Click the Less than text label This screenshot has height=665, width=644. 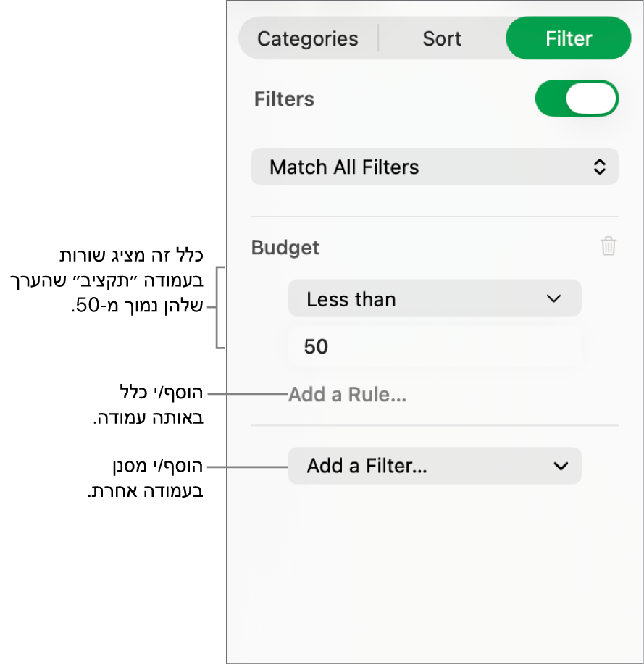pos(351,299)
